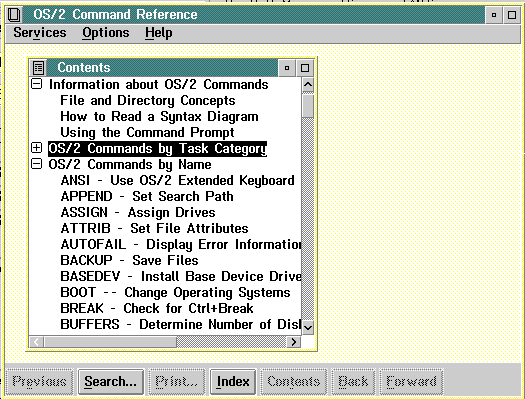Click the vertical scrollbar thumb

tap(308, 106)
